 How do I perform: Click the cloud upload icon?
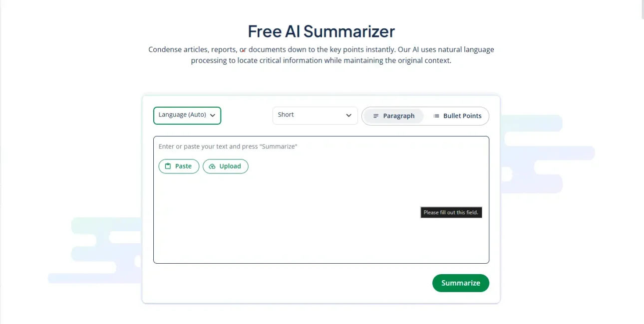[212, 166]
